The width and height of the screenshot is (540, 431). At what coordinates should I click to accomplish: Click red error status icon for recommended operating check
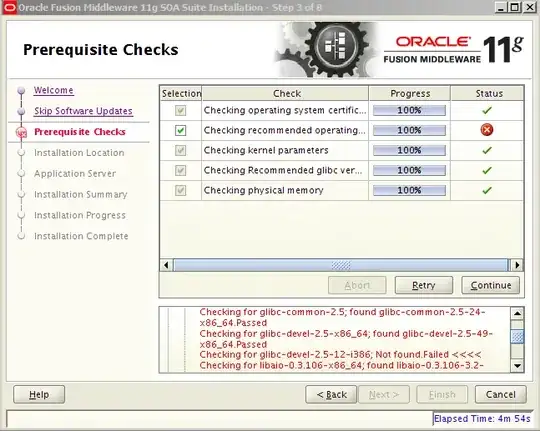coord(487,130)
